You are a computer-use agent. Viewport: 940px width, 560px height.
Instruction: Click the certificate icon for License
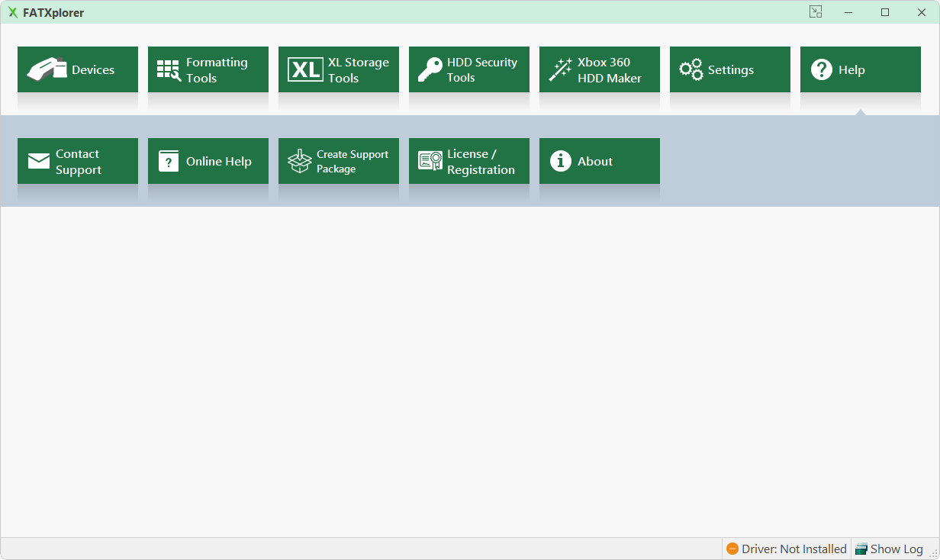coord(430,161)
